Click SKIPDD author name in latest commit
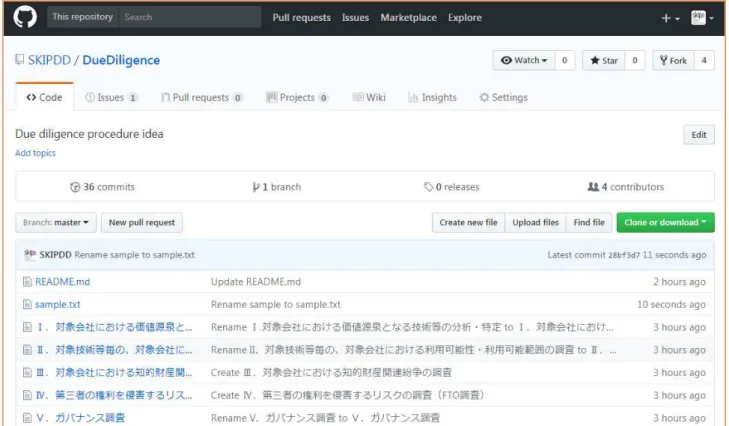 [55, 255]
